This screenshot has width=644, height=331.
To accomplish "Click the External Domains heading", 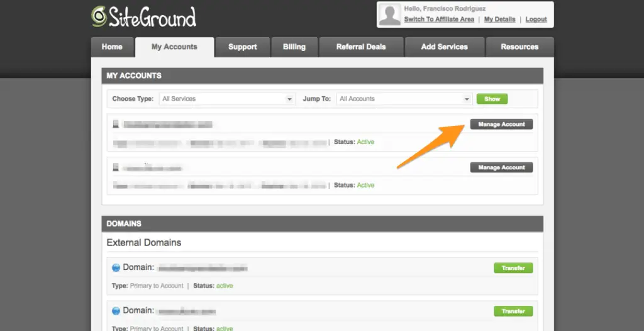I will tap(144, 243).
